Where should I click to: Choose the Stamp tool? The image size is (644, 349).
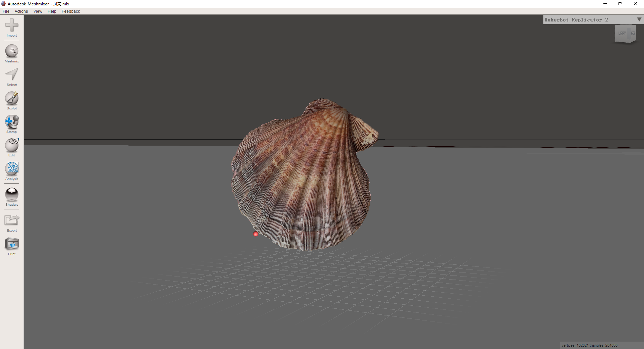(x=11, y=123)
